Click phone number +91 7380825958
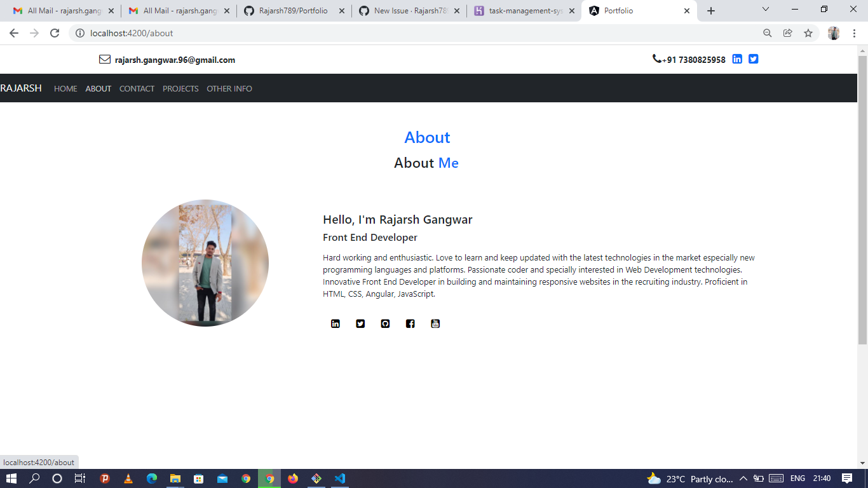Screen dimensions: 868x488 (694, 60)
